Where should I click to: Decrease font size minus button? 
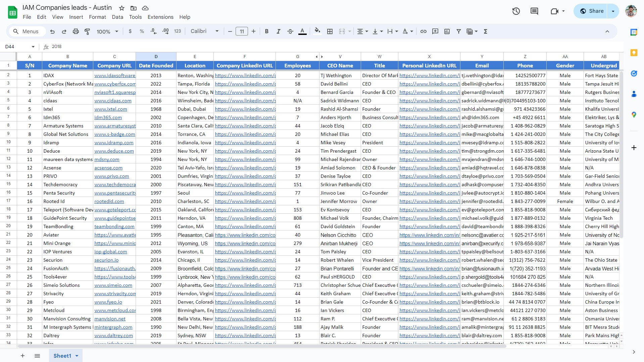pyautogui.click(x=230, y=32)
